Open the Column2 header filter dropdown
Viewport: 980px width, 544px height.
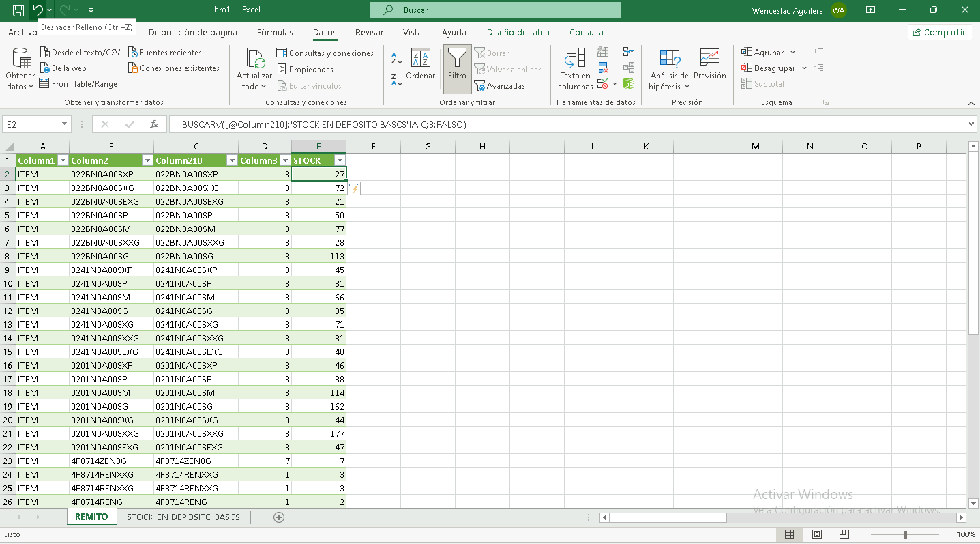[x=147, y=160]
